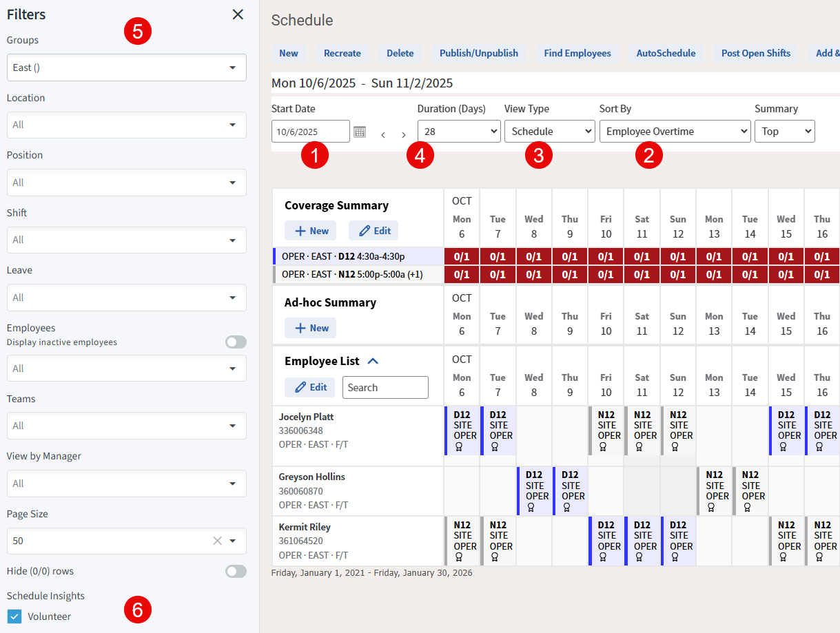Viewport: 840px width, 633px height.
Task: Open the Duration (Days) dropdown
Action: click(x=459, y=132)
